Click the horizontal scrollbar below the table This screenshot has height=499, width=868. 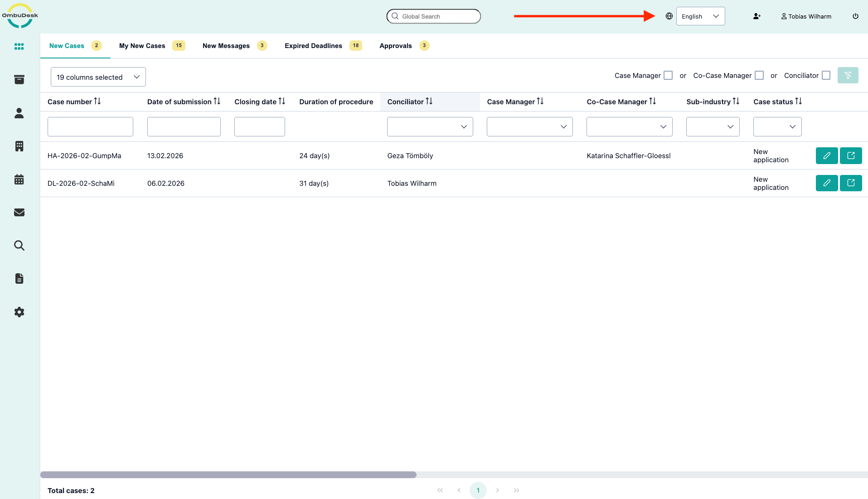pos(228,475)
